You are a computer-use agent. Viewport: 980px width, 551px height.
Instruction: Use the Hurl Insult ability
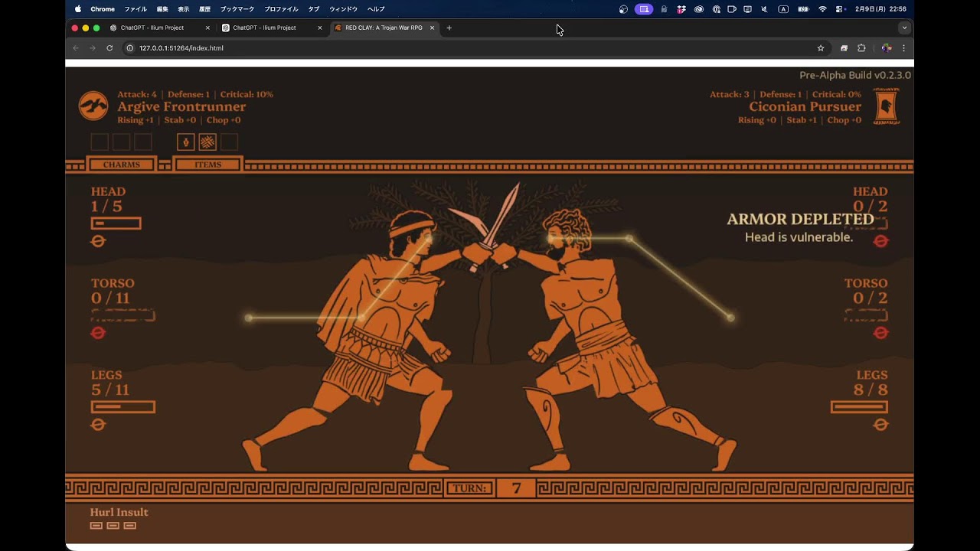119,512
